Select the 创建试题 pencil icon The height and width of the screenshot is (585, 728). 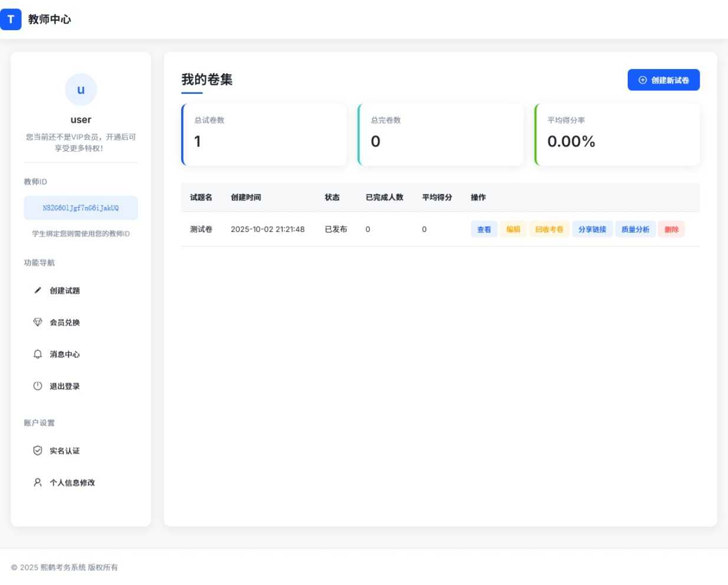[x=38, y=290]
